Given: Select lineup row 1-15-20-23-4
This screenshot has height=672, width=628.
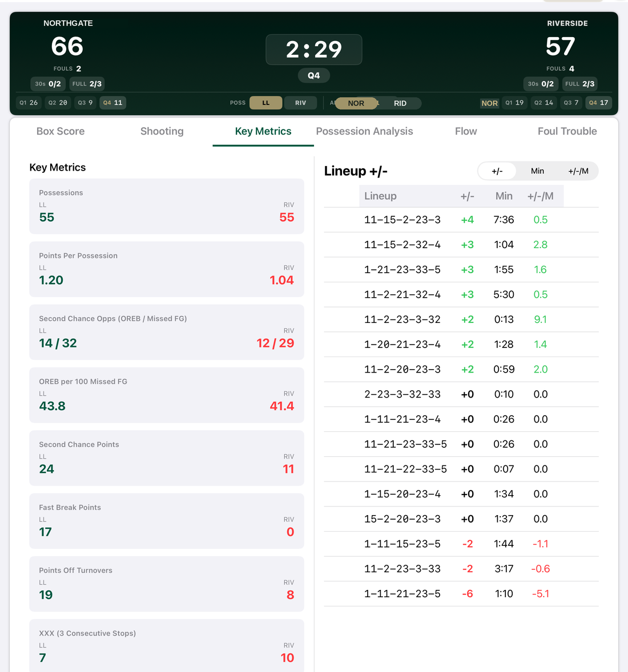Looking at the screenshot, I should coord(461,493).
